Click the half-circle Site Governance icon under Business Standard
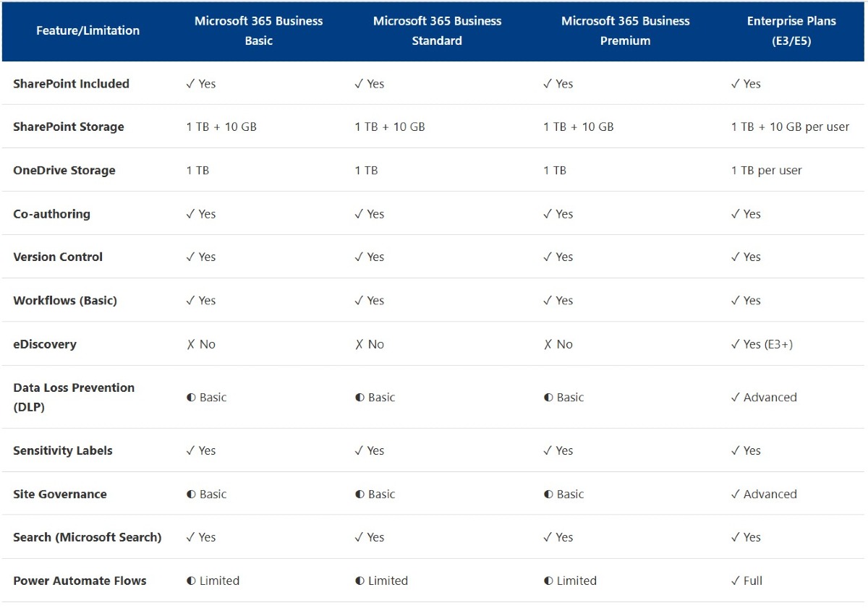 pyautogui.click(x=359, y=494)
